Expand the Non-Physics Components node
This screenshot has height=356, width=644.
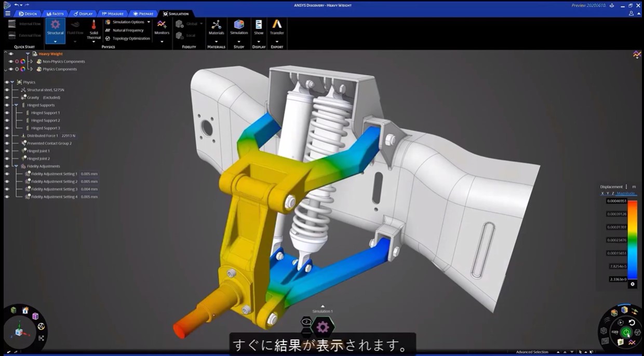[32, 61]
